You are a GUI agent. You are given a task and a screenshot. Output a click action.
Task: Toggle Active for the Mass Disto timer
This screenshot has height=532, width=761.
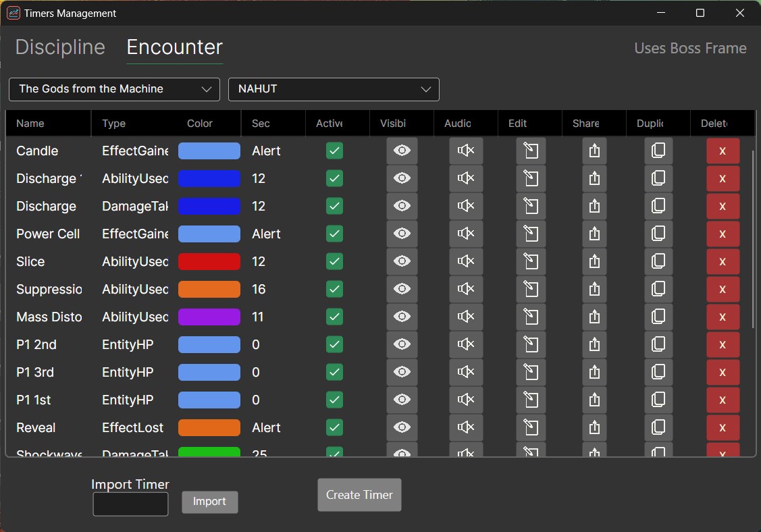[x=334, y=317]
